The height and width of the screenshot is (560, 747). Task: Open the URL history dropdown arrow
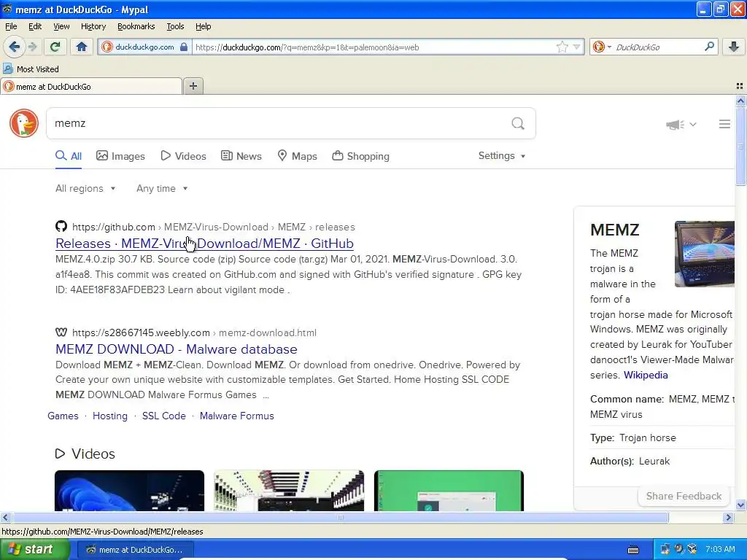[x=576, y=47]
